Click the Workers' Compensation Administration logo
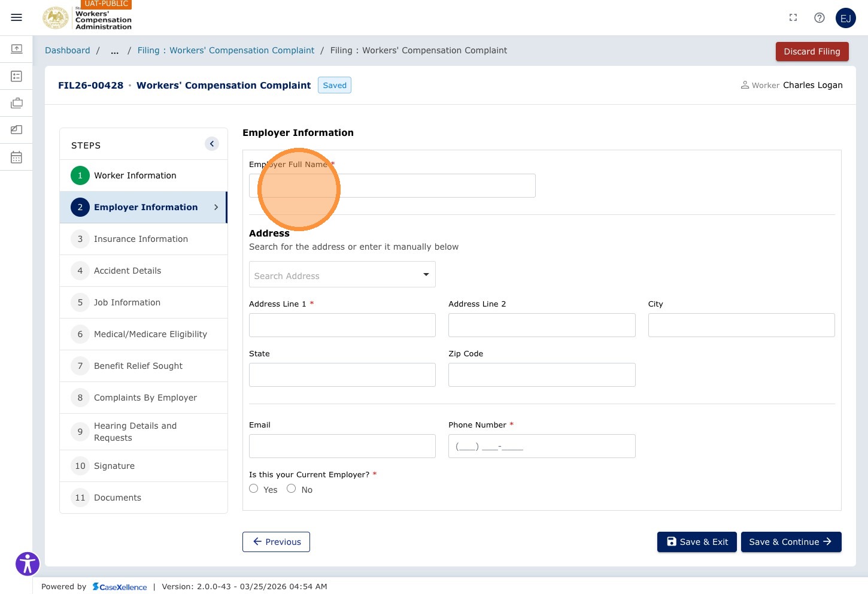 [x=87, y=18]
